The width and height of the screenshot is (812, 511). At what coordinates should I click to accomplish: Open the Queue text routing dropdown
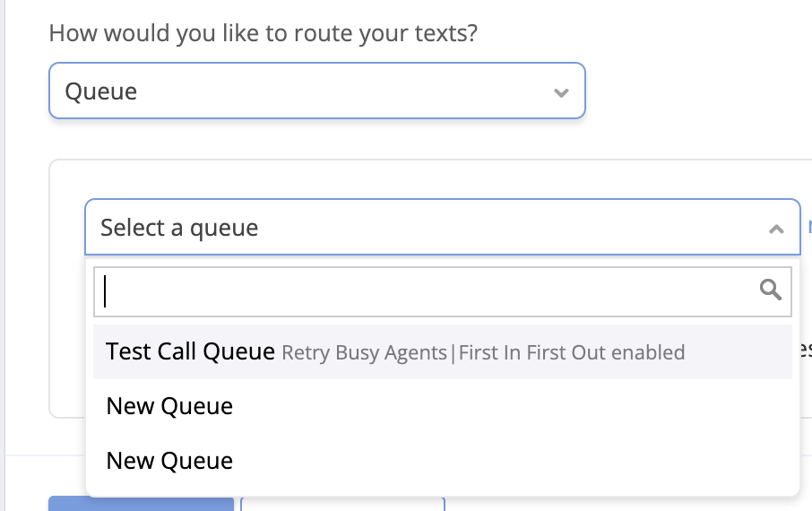pos(317,91)
